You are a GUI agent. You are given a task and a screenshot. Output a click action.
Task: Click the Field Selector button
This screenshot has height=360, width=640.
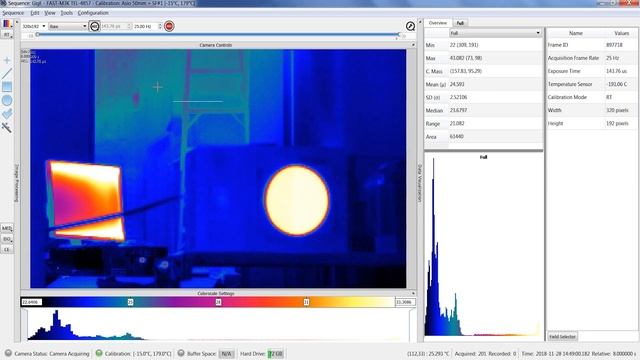pyautogui.click(x=562, y=336)
